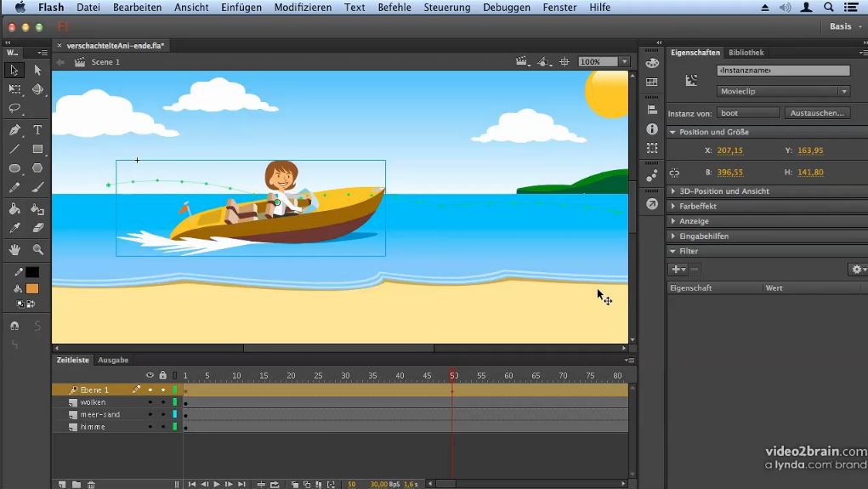
Task: Toggle lock dot of Ebene 1 layer
Action: point(162,389)
